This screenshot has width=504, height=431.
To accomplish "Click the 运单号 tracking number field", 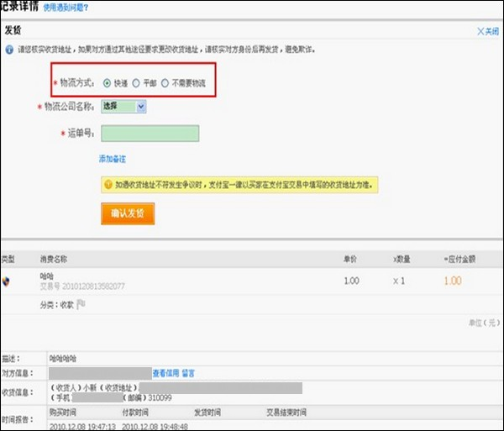I will point(150,134).
